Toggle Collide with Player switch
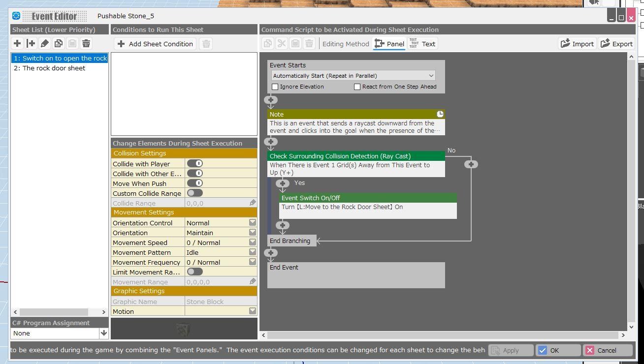Screen dimensions: 644x364 [x=195, y=163]
